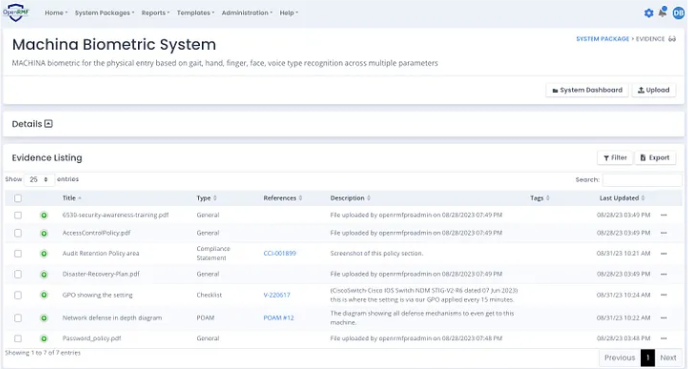Open row actions menu for Network defense in depth diagram
The image size is (689, 369).
coord(664,318)
